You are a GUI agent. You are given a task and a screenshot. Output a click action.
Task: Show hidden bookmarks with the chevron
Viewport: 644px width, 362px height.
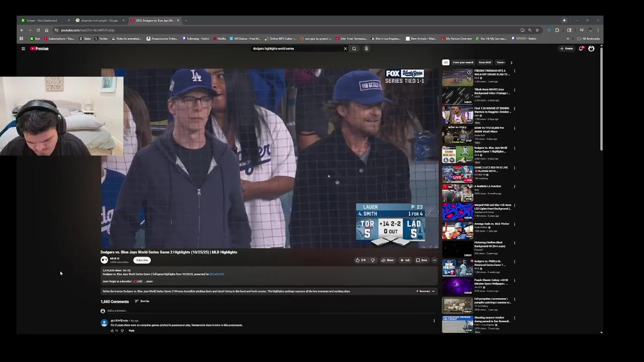point(568,39)
